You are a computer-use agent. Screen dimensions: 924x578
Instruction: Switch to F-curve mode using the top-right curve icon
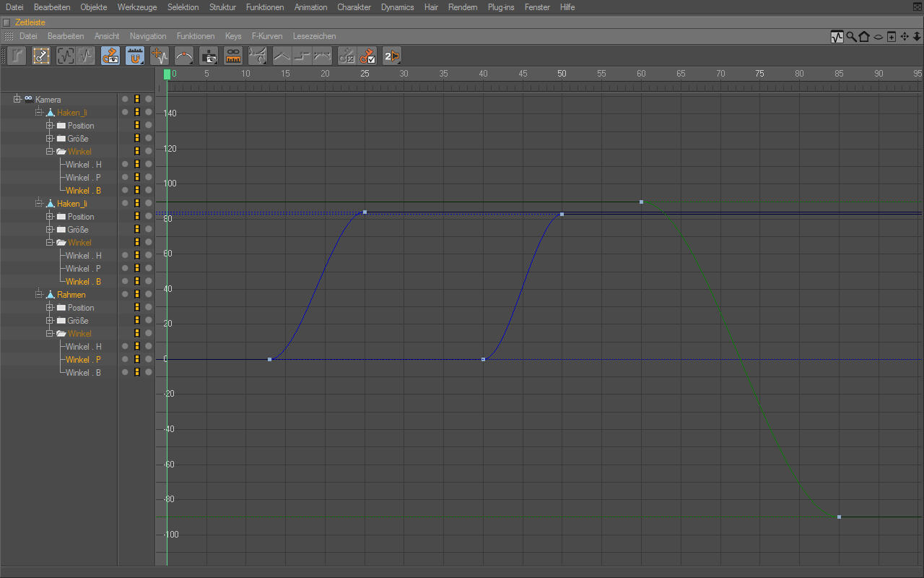point(837,37)
